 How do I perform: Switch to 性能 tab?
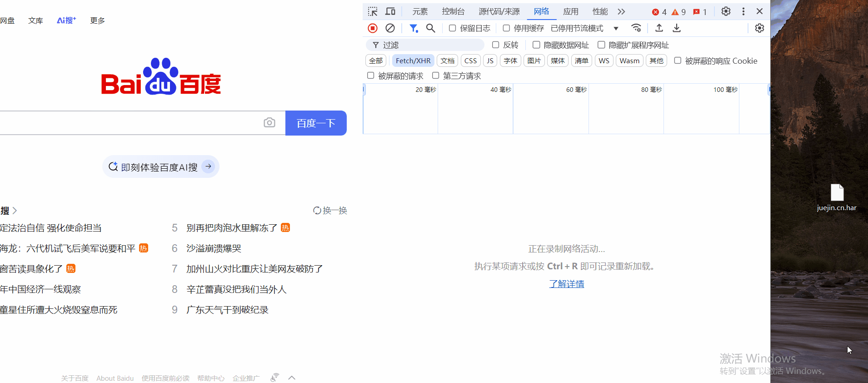coord(600,11)
